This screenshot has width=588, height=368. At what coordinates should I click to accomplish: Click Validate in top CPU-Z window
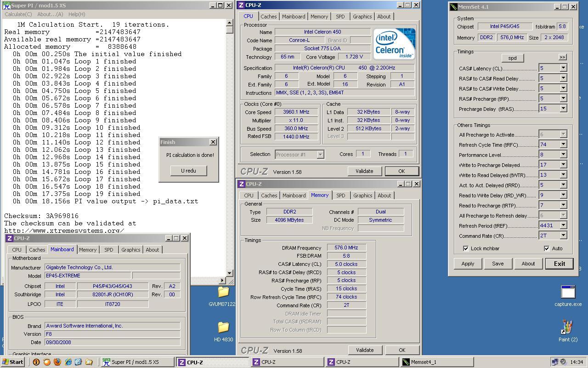364,171
